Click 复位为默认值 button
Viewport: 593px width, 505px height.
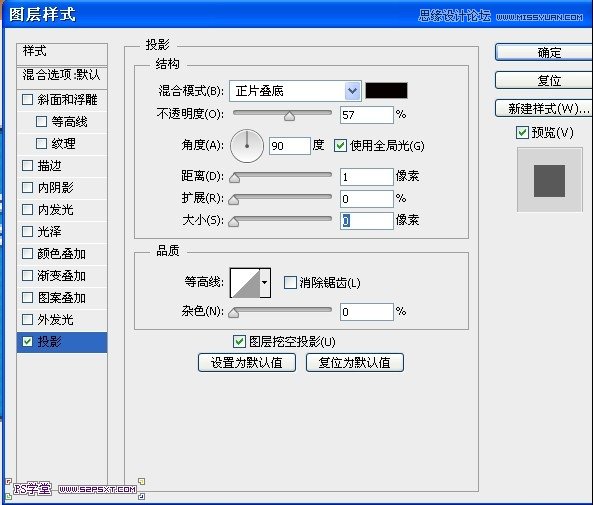tap(355, 362)
